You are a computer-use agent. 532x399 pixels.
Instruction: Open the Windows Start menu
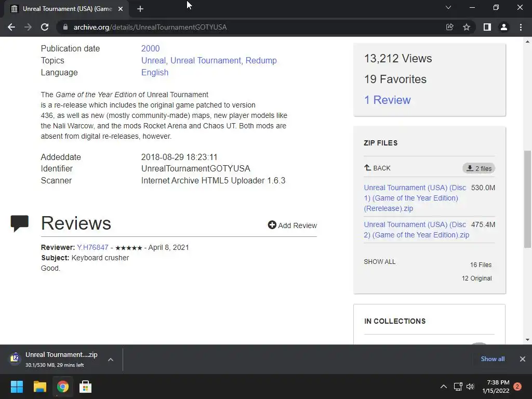pyautogui.click(x=17, y=387)
